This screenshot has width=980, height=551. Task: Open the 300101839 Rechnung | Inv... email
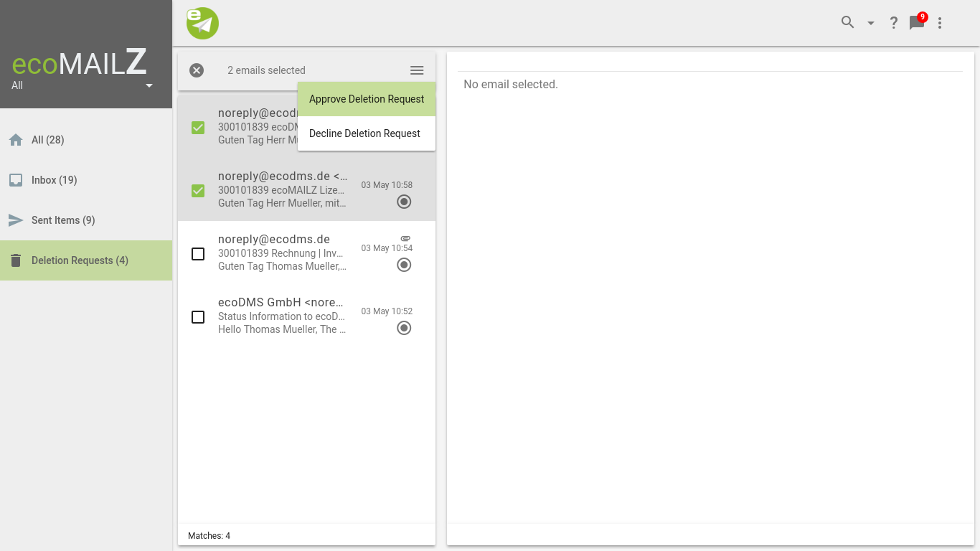pos(307,253)
